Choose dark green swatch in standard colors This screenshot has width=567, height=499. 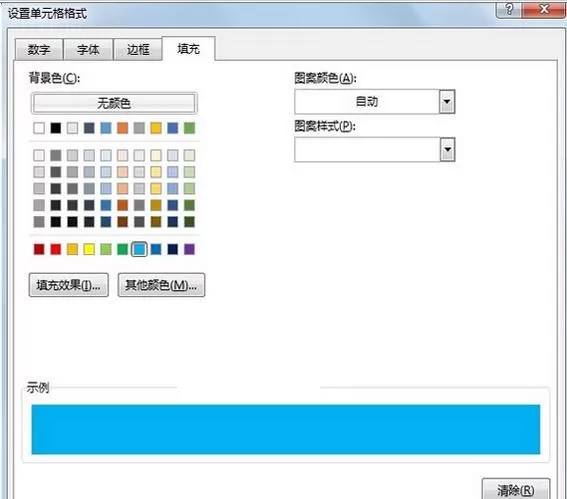point(123,249)
